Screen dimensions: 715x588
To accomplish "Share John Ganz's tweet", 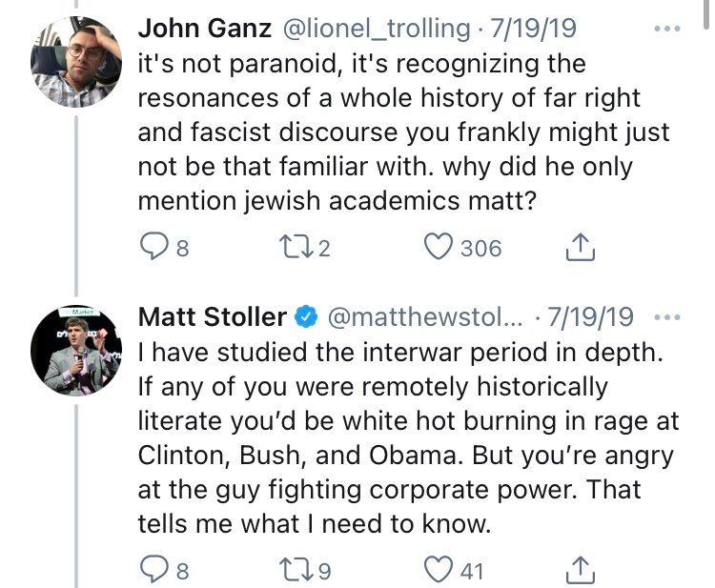I will [x=582, y=249].
